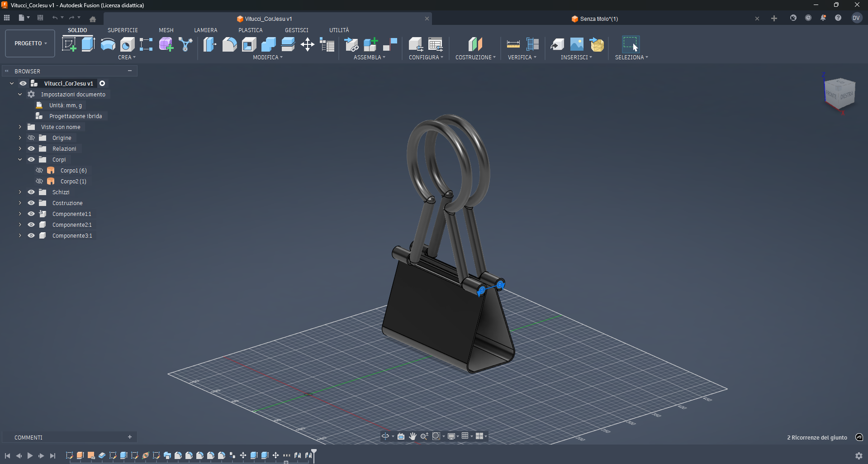Open the SELEZIONA dropdown menu

631,57
